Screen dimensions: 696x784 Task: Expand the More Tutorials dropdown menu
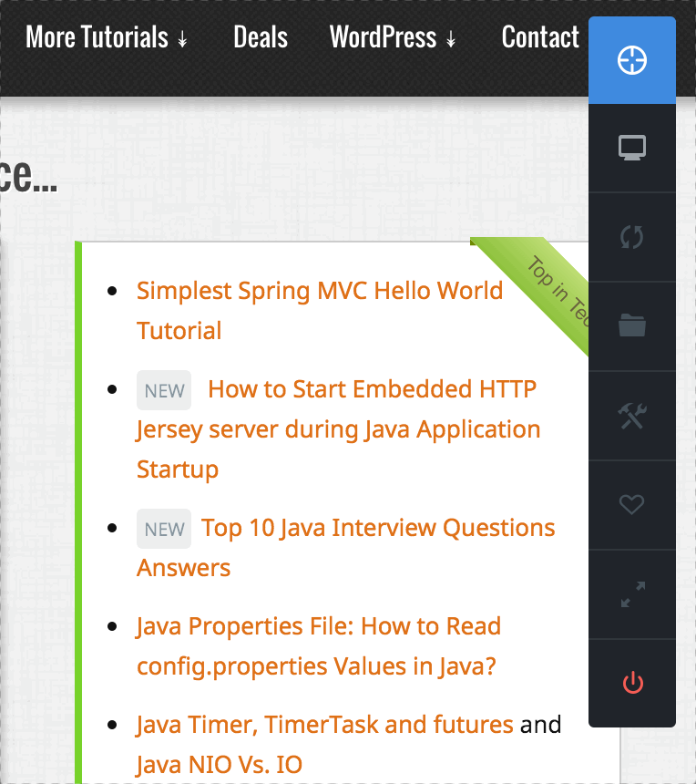click(107, 37)
